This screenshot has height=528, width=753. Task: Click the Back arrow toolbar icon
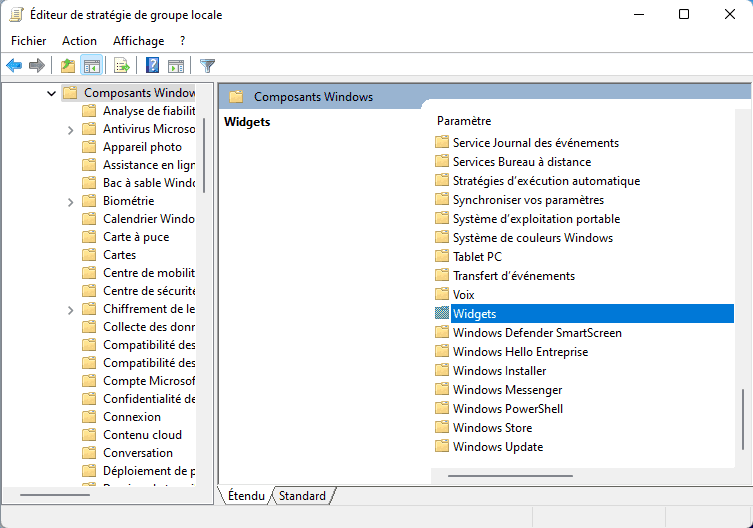(14, 65)
